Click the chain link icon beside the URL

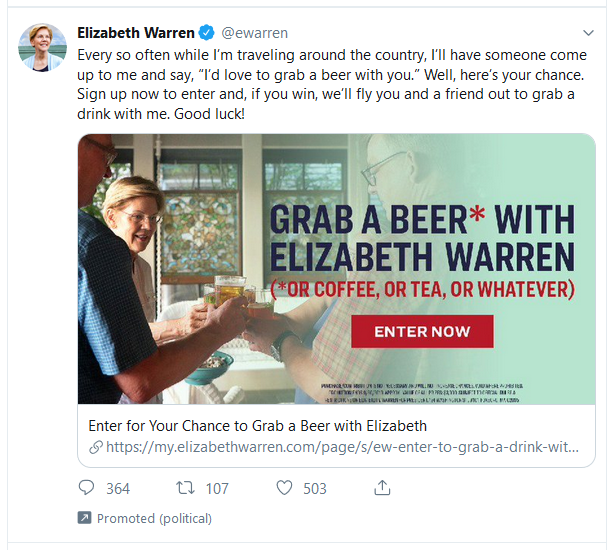click(x=96, y=447)
